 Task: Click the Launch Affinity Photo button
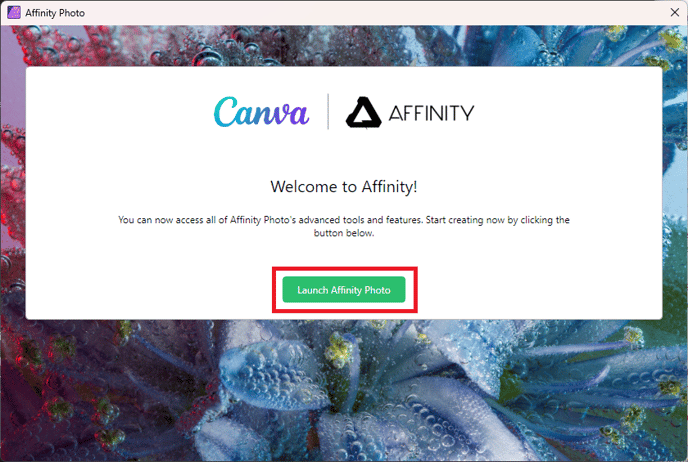pos(344,290)
